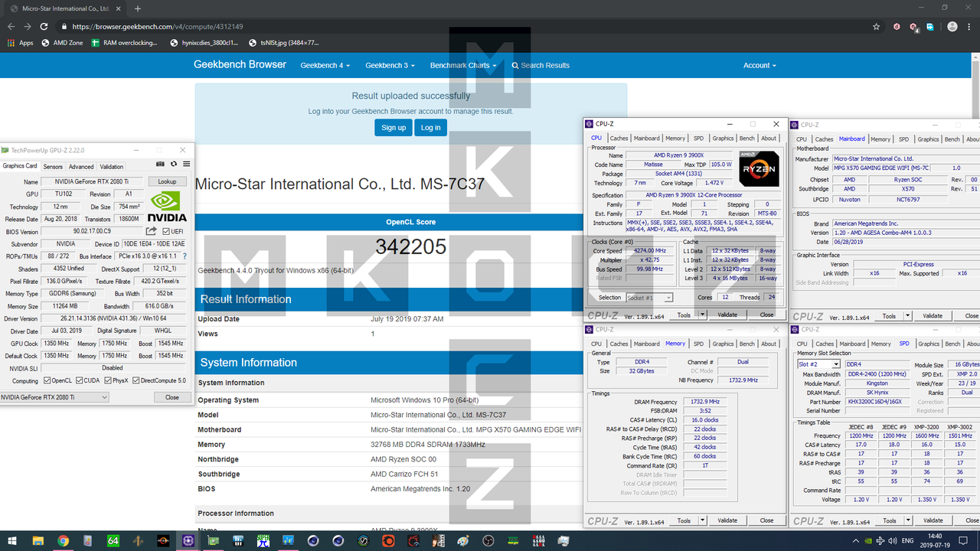Click the search icon beside Search Results
Image resolution: width=980 pixels, height=551 pixels.
pyautogui.click(x=515, y=66)
